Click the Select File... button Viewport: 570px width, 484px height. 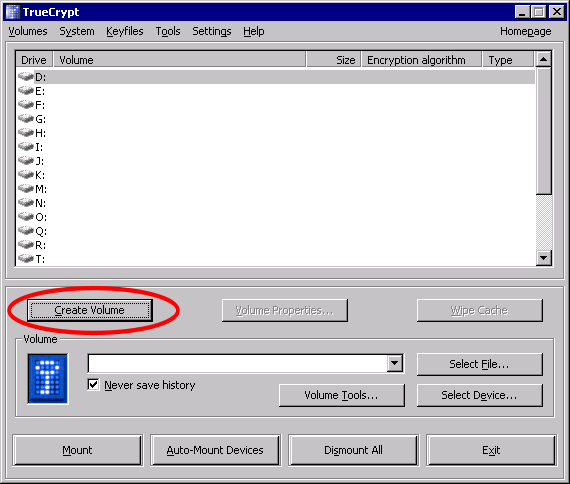[479, 364]
